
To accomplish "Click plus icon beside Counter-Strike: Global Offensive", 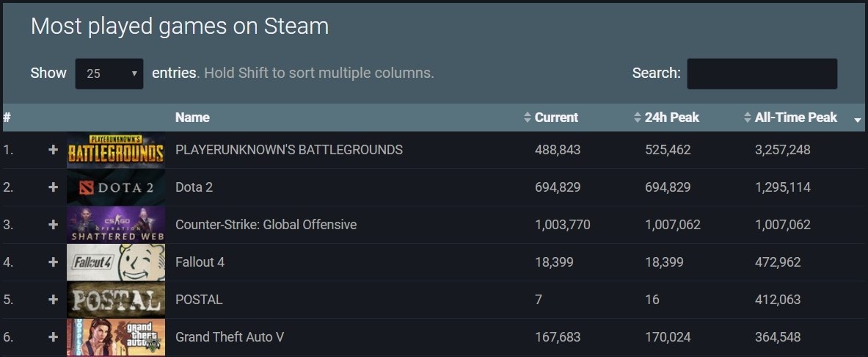I will point(53,225).
